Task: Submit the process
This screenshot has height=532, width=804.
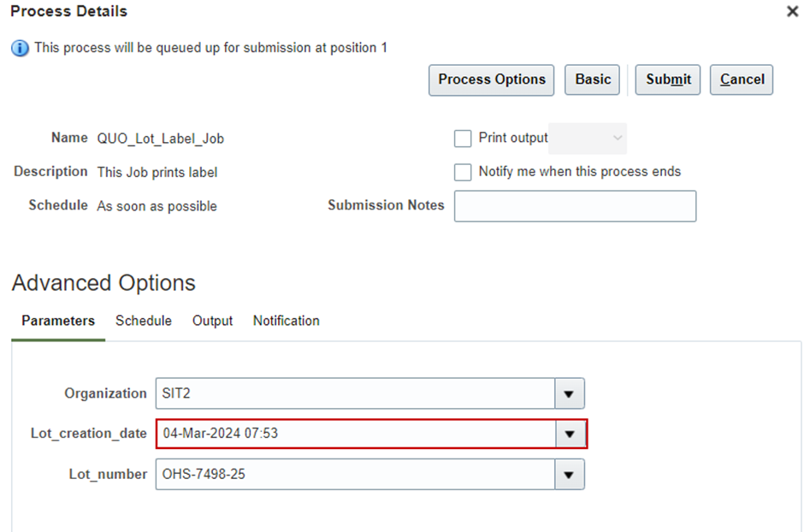Action: click(668, 80)
